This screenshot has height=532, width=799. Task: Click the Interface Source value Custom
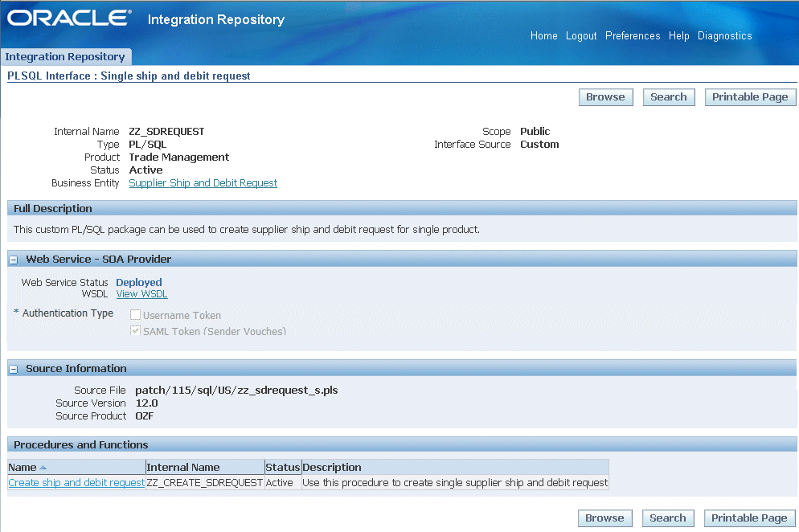pyautogui.click(x=539, y=144)
